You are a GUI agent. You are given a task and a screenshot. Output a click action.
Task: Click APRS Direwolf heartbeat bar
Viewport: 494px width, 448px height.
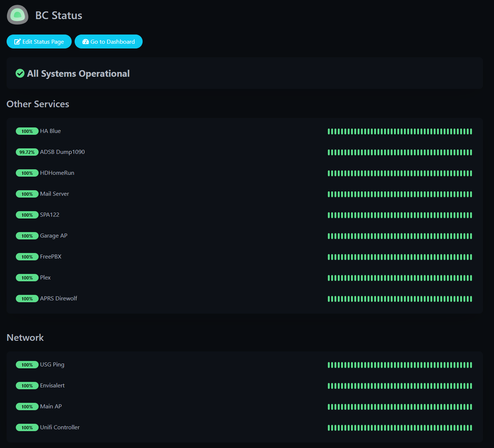click(400, 299)
